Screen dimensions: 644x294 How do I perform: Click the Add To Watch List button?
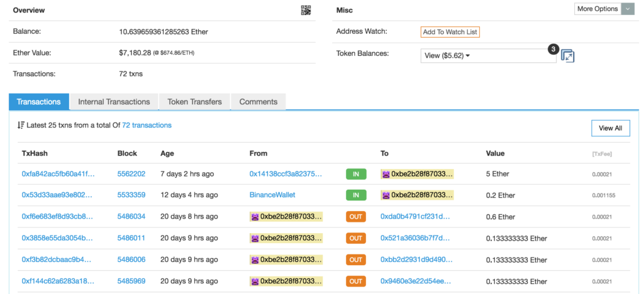(450, 32)
